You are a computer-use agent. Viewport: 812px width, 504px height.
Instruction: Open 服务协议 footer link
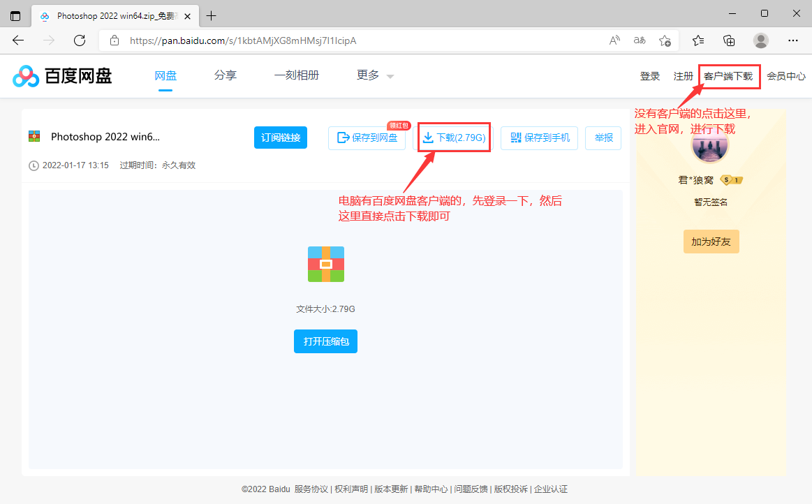[311, 489]
